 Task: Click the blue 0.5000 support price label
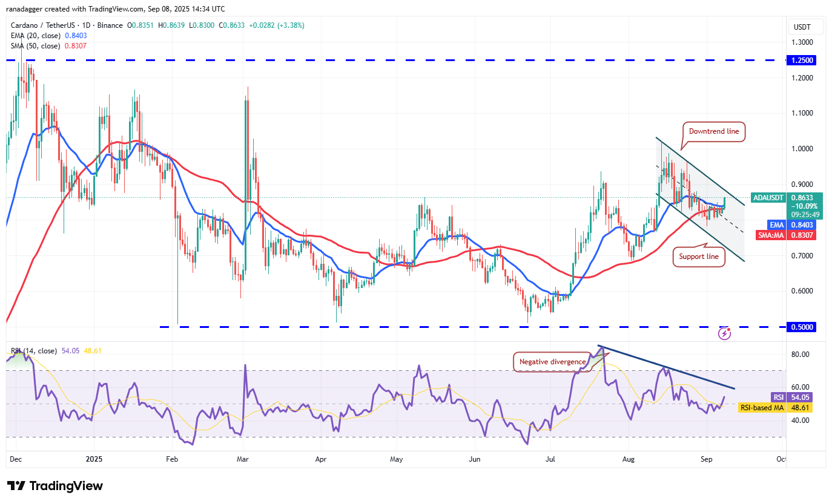pos(801,327)
